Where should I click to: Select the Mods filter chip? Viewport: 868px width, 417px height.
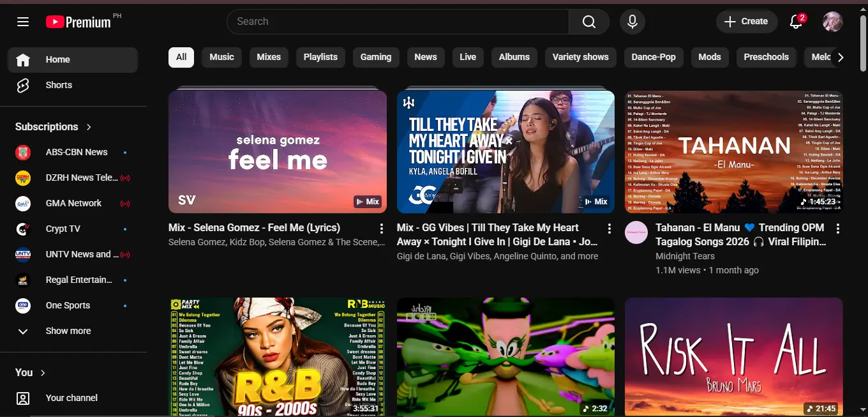(710, 57)
